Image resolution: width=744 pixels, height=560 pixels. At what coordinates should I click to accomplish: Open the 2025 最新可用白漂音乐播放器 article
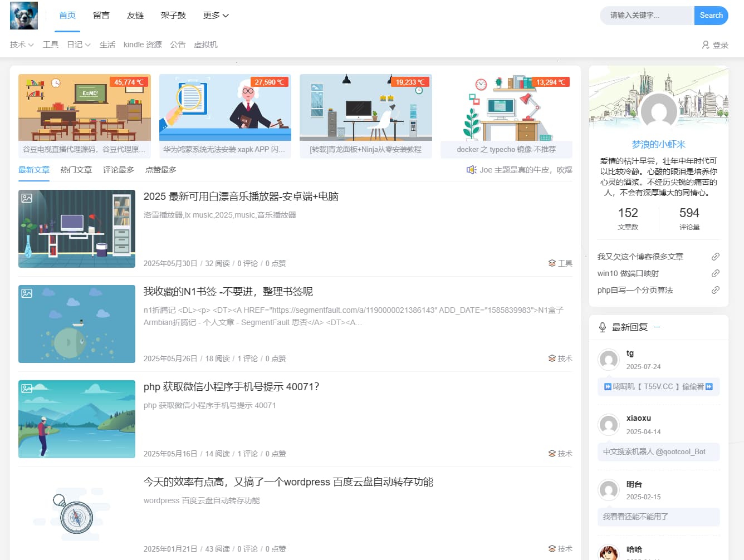pyautogui.click(x=241, y=197)
